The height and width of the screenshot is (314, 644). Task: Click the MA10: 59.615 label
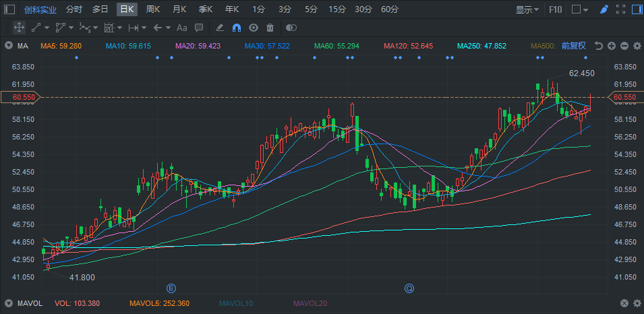pos(128,46)
